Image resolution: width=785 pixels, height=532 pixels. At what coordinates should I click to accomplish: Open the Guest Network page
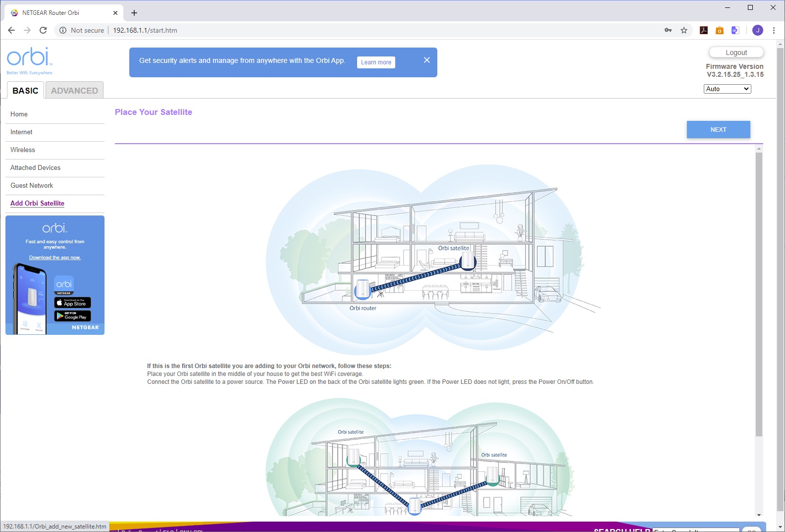tap(32, 186)
